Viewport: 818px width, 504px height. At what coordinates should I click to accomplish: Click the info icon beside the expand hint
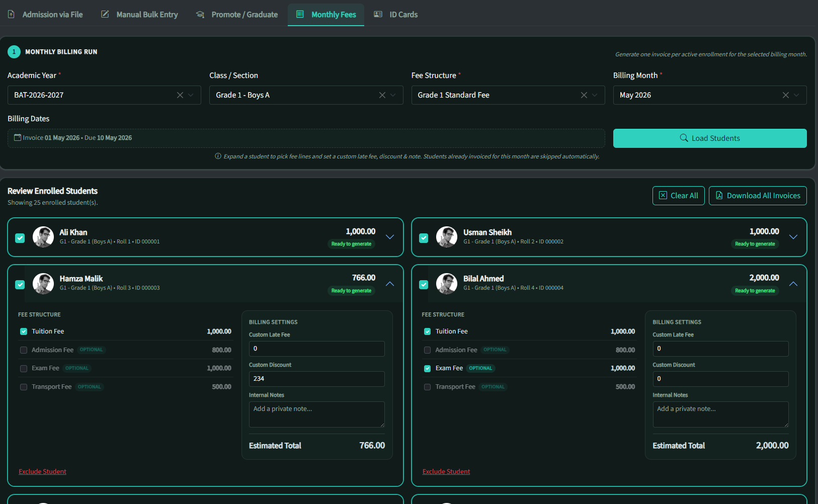pos(218,156)
